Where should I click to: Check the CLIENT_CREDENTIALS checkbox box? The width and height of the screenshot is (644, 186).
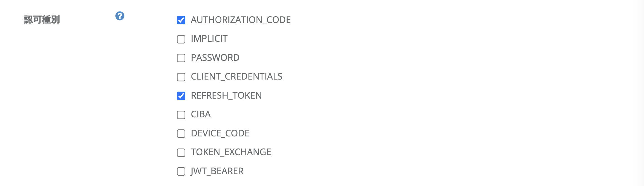[181, 77]
